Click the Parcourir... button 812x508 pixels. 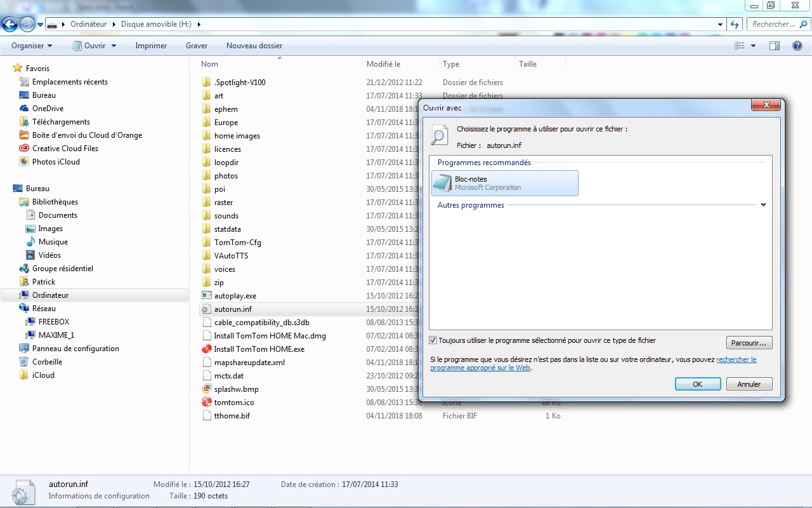749,343
